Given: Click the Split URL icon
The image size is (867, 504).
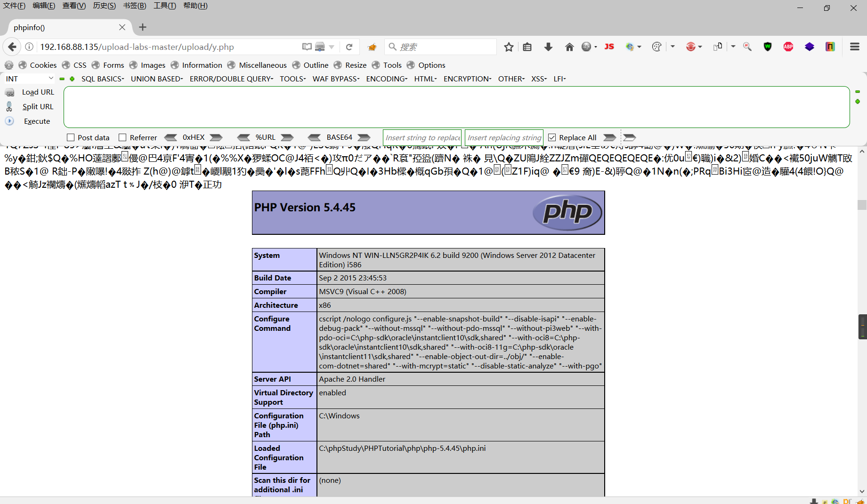Looking at the screenshot, I should point(9,107).
